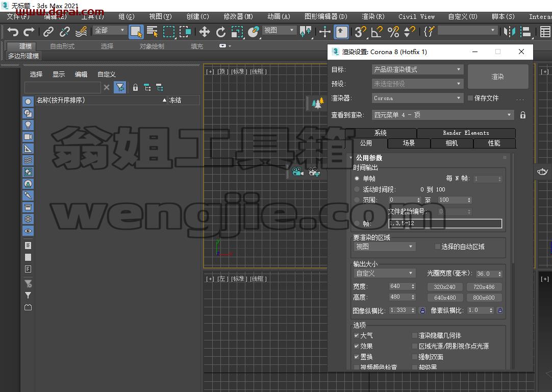Open the 图形编辑器(D) menu
This screenshot has width=552, height=392.
pos(326,16)
